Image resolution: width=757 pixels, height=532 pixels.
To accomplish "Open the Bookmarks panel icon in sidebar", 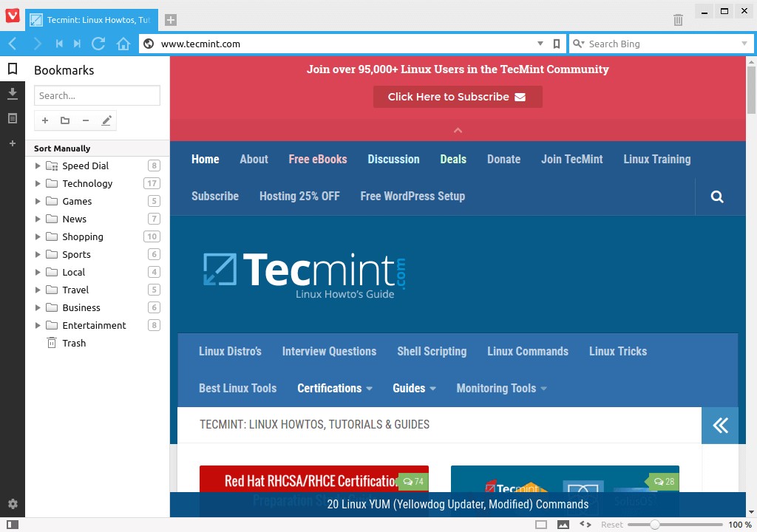I will pyautogui.click(x=13, y=69).
